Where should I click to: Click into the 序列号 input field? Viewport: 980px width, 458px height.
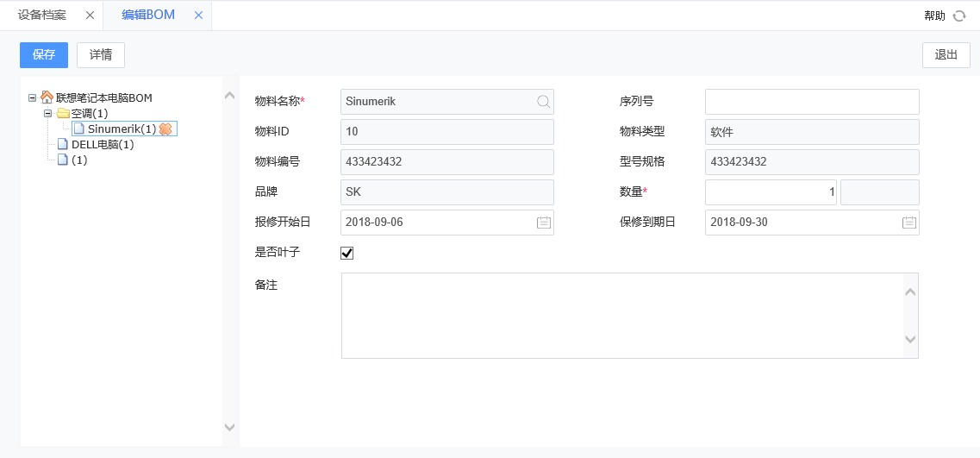coord(811,102)
